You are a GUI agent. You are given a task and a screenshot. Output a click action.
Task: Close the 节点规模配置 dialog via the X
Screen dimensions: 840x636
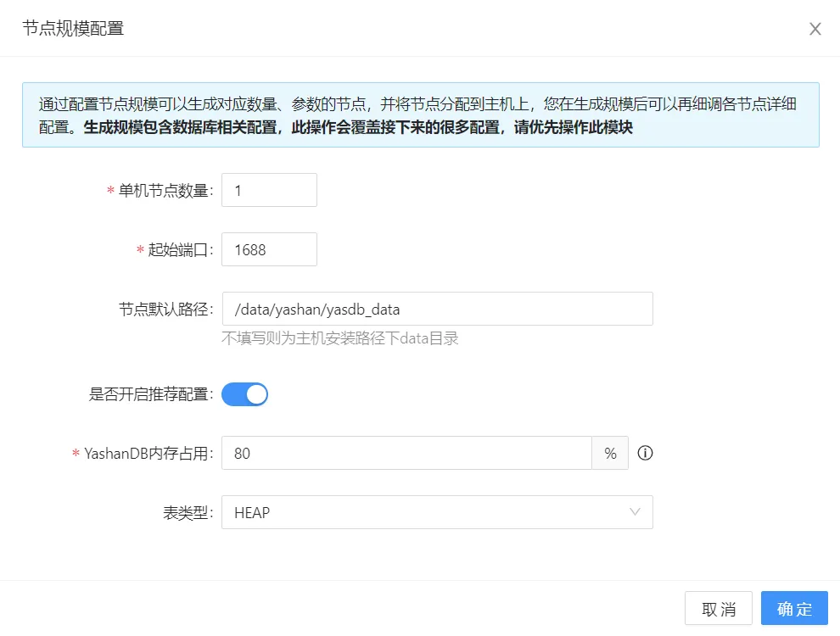pyautogui.click(x=815, y=28)
